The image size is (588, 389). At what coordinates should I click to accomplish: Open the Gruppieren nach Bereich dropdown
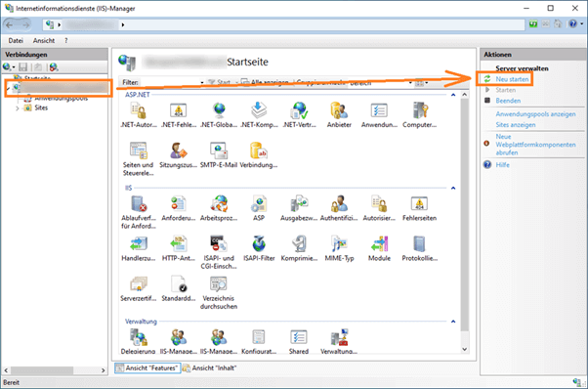click(x=410, y=82)
